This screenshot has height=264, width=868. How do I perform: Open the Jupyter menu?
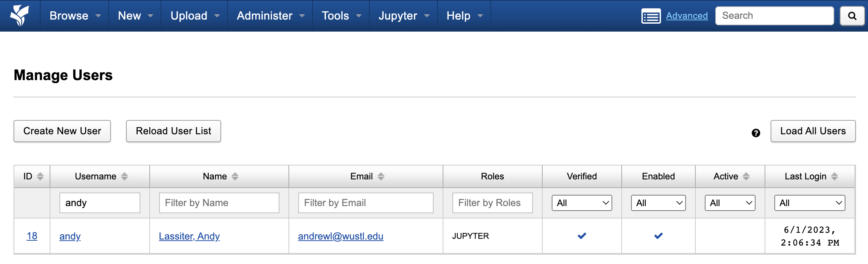(404, 16)
